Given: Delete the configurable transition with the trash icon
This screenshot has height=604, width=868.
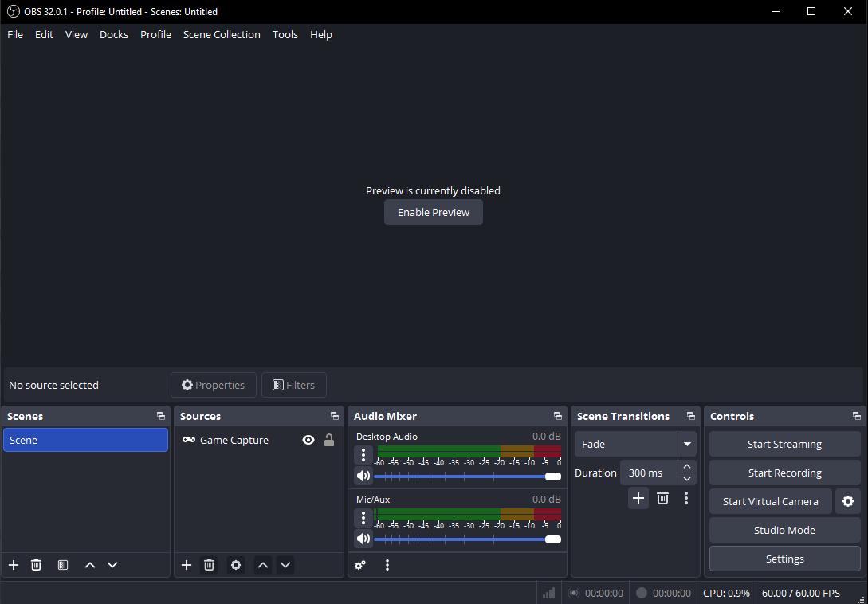Looking at the screenshot, I should (x=662, y=498).
